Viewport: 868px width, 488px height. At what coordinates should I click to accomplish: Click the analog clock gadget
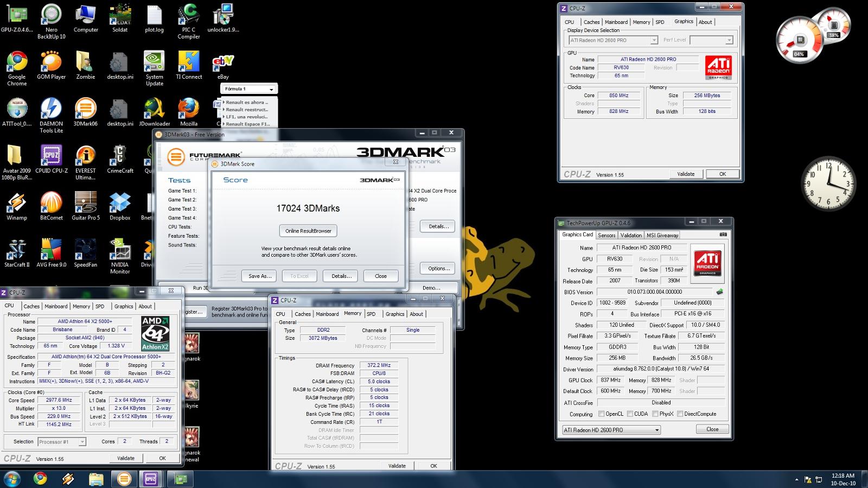tap(828, 185)
